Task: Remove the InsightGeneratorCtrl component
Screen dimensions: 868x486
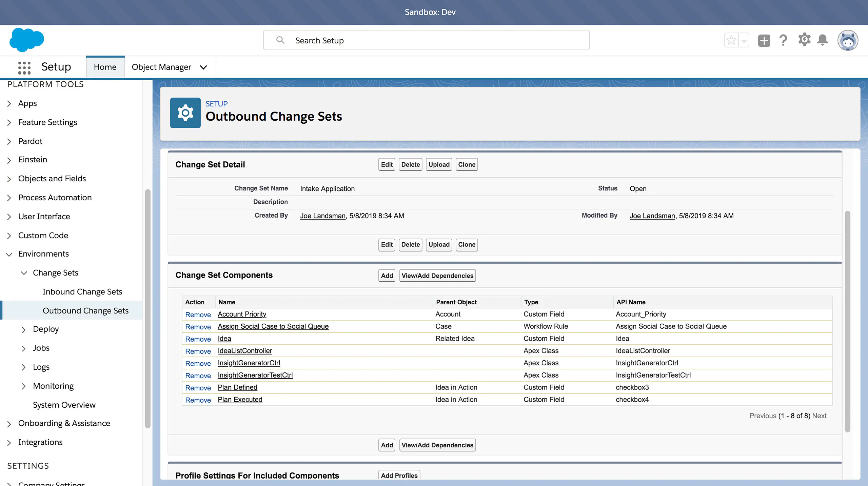Action: click(198, 364)
